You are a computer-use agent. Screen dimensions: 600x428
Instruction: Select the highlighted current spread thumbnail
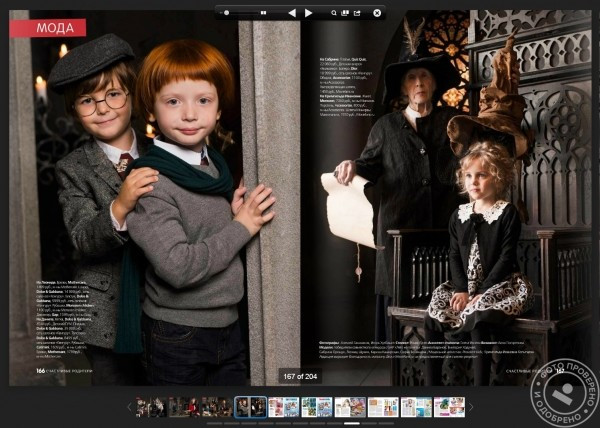tap(250, 407)
